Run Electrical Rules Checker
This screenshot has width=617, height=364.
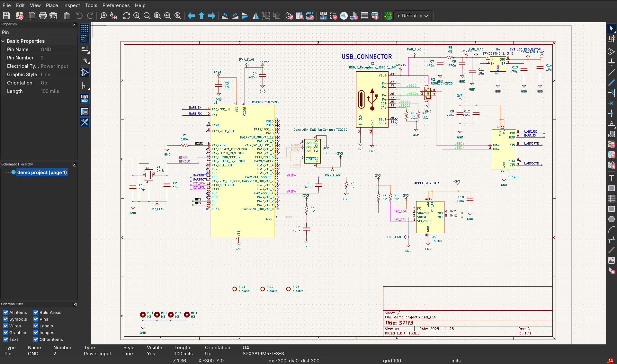[x=334, y=16]
